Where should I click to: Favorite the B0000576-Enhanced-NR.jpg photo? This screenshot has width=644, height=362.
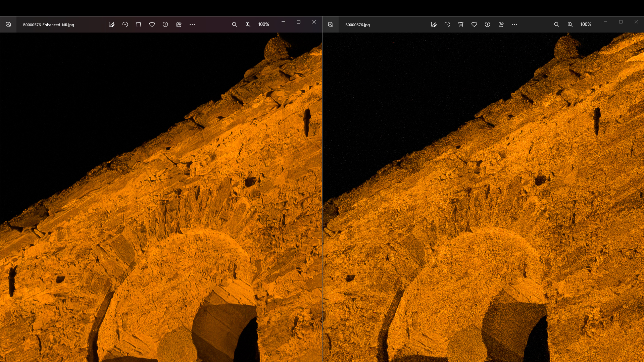[x=152, y=24]
